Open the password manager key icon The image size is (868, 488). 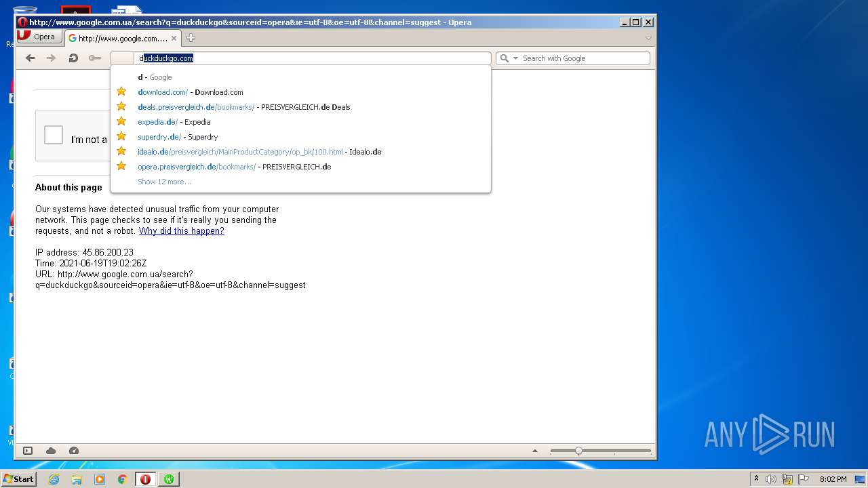(x=95, y=58)
